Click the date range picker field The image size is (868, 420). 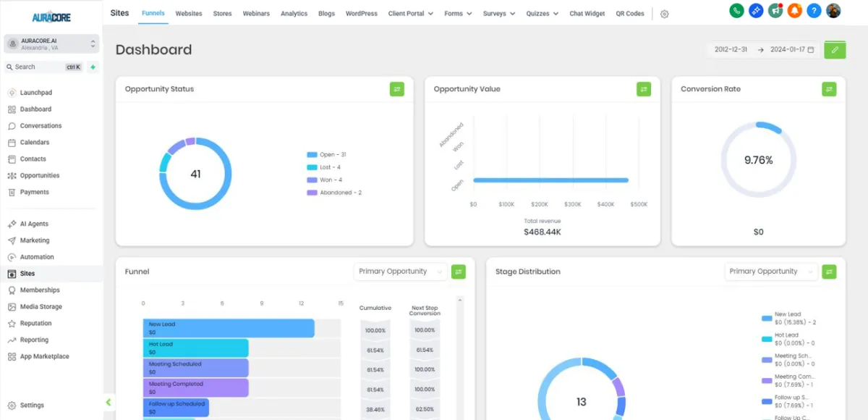(764, 50)
